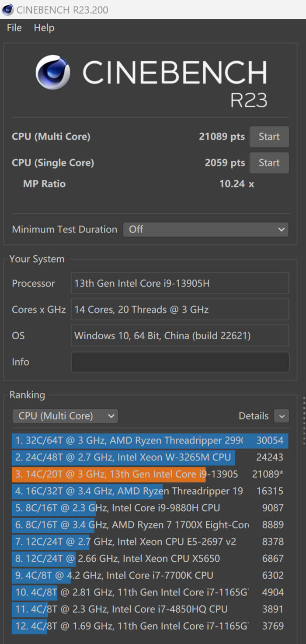The height and width of the screenshot is (644, 306).
Task: Select the 21089 pts multi core score
Action: pos(222,137)
